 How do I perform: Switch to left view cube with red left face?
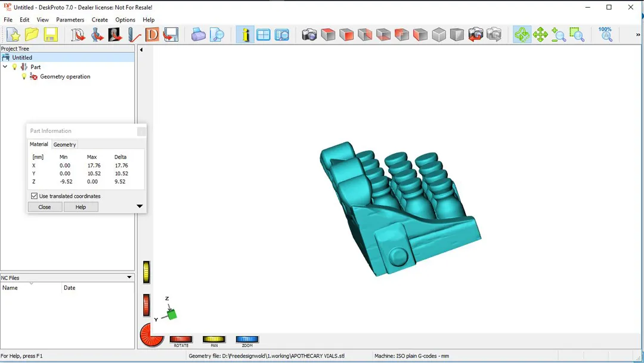click(x=420, y=35)
